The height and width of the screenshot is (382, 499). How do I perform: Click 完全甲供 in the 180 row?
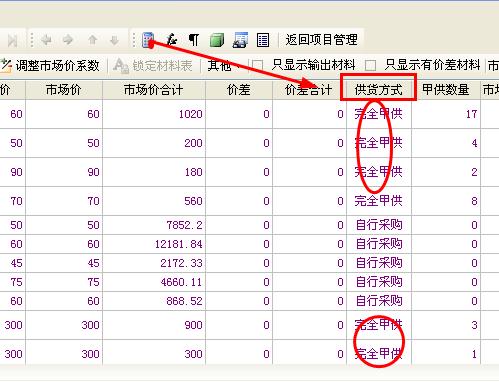coord(379,172)
